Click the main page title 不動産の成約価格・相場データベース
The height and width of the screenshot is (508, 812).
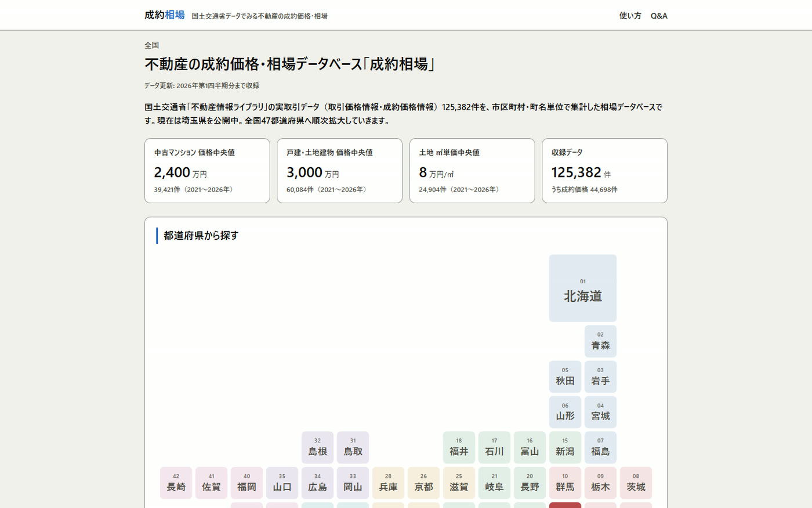290,64
